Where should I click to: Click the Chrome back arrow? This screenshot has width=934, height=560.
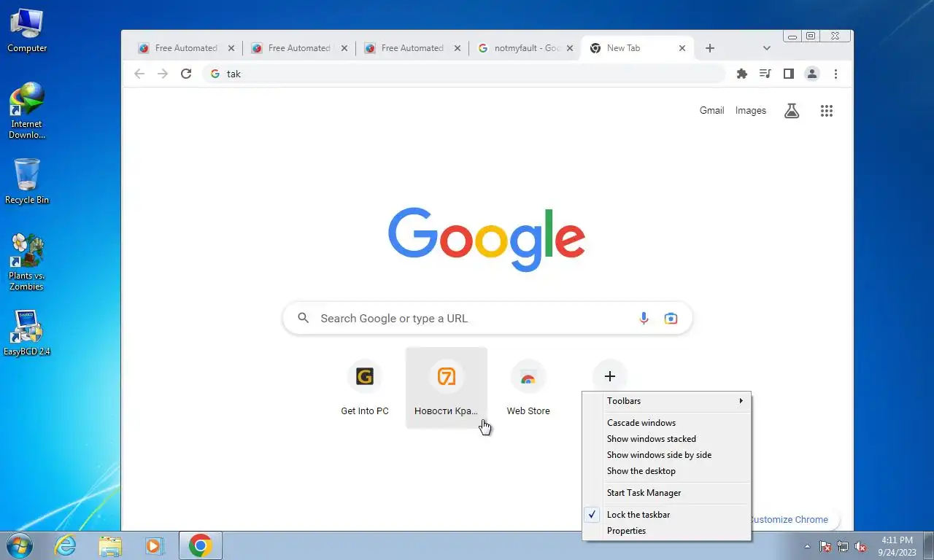pos(139,74)
